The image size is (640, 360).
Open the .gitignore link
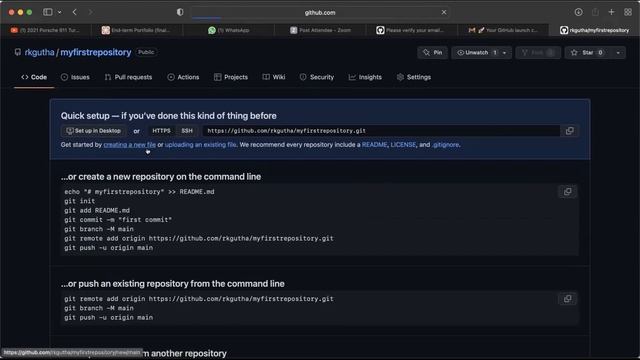[x=445, y=145]
